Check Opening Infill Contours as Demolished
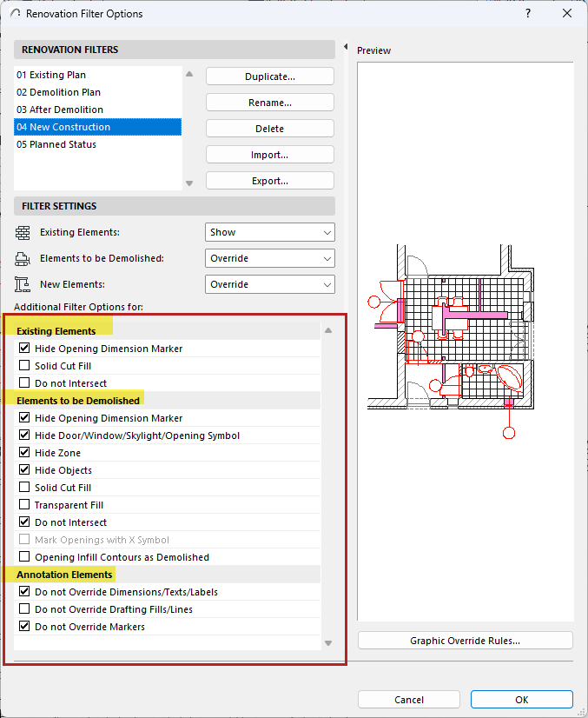 pyautogui.click(x=24, y=557)
